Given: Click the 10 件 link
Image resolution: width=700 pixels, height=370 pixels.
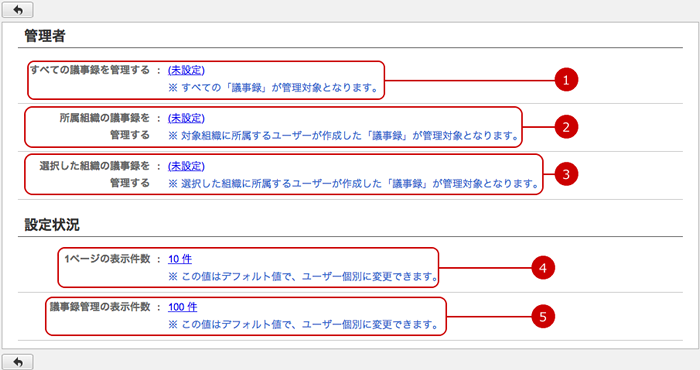Looking at the screenshot, I should [x=180, y=259].
